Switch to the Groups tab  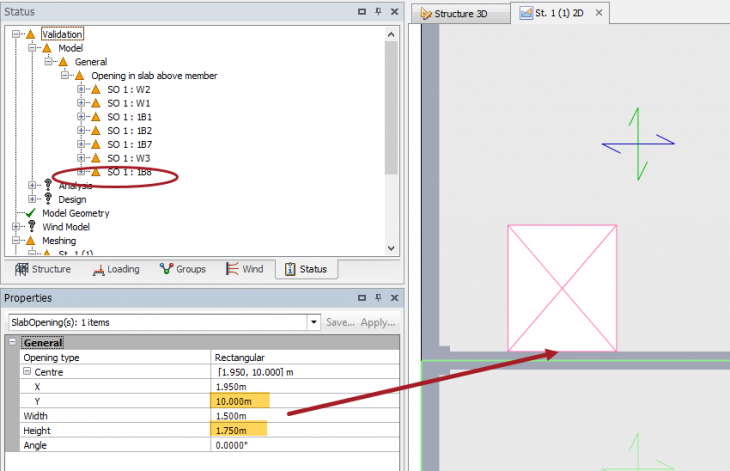182,269
